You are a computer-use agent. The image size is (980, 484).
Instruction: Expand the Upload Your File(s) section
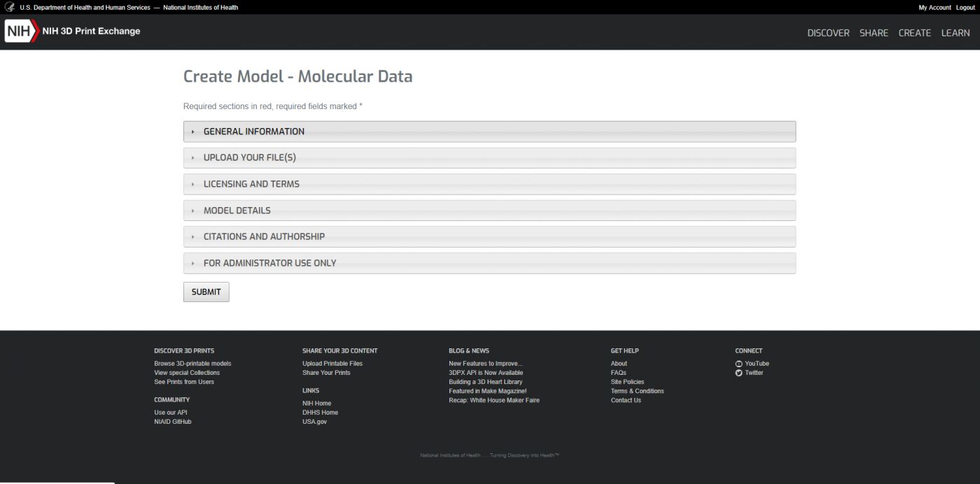(x=249, y=158)
